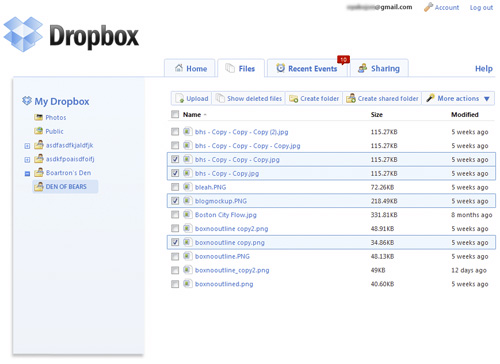Uncheck the box for blogmockup.PNG
Viewport: 500px width, 364px height.
tap(175, 201)
